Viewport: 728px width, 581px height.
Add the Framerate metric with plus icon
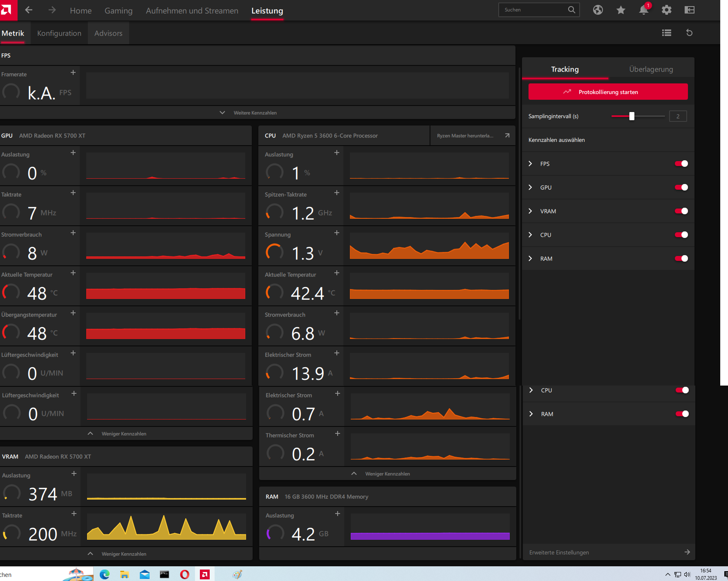click(73, 72)
